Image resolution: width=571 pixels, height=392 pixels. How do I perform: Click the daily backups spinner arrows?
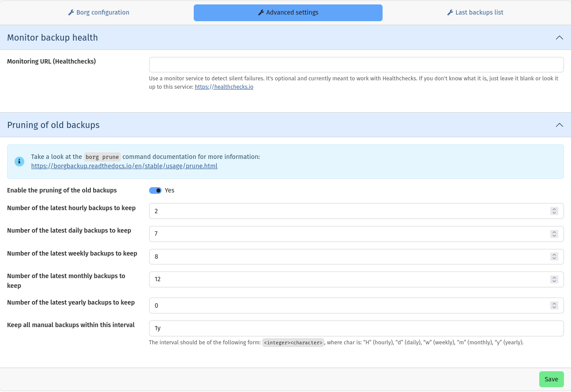click(554, 234)
